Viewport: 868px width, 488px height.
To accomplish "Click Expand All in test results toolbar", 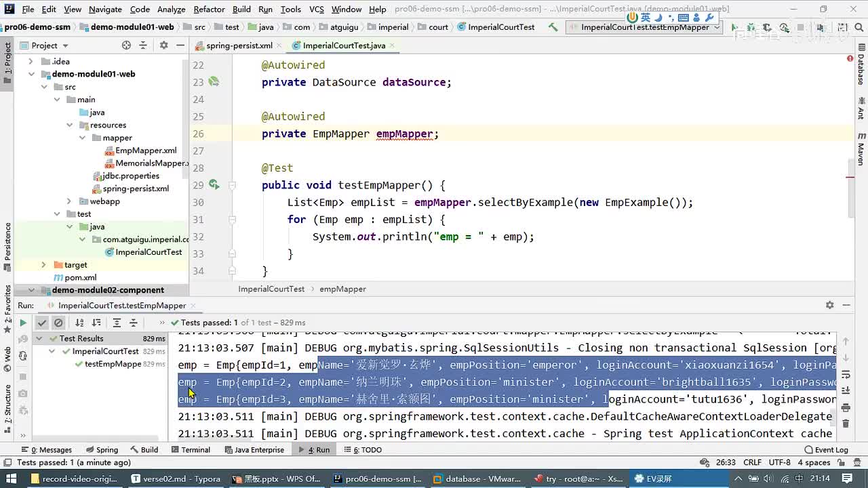I will pos(117,323).
